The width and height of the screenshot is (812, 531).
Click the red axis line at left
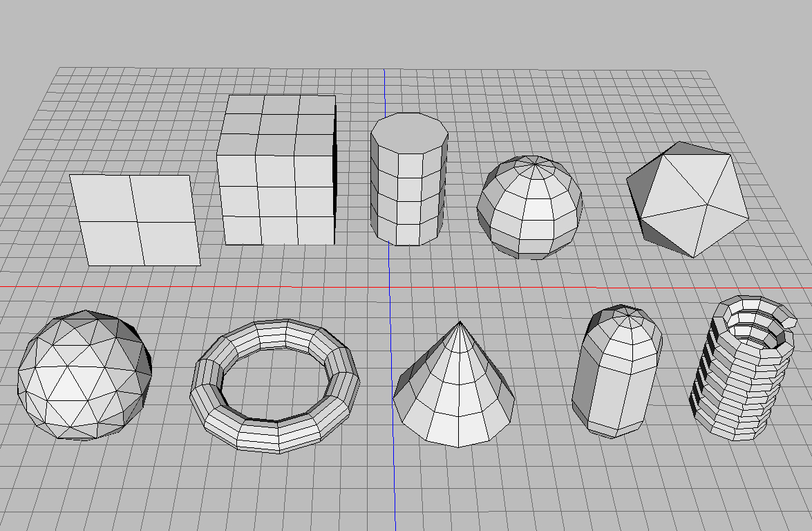pos(138,286)
